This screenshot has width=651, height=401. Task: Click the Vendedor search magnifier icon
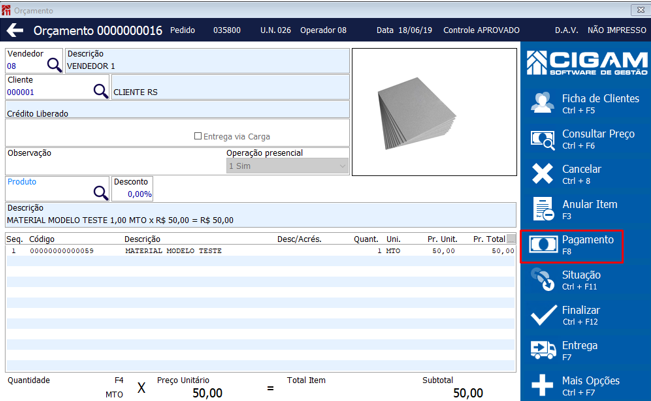coord(54,65)
